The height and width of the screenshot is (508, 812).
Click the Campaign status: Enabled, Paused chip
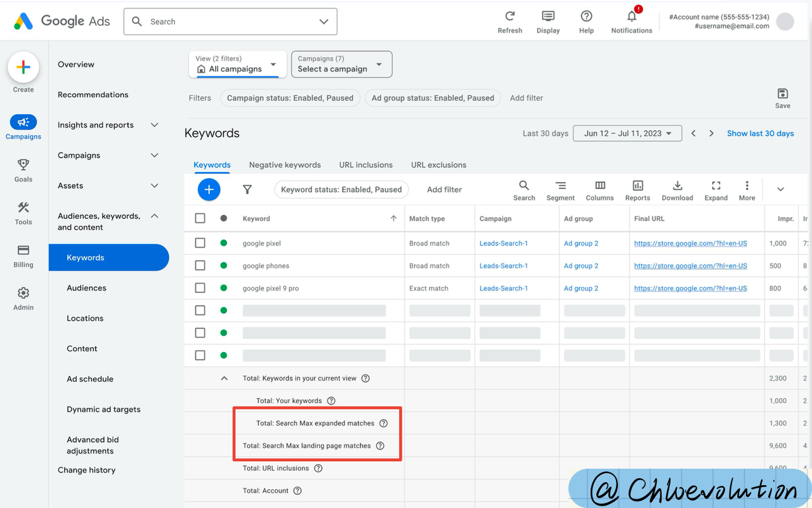click(291, 98)
